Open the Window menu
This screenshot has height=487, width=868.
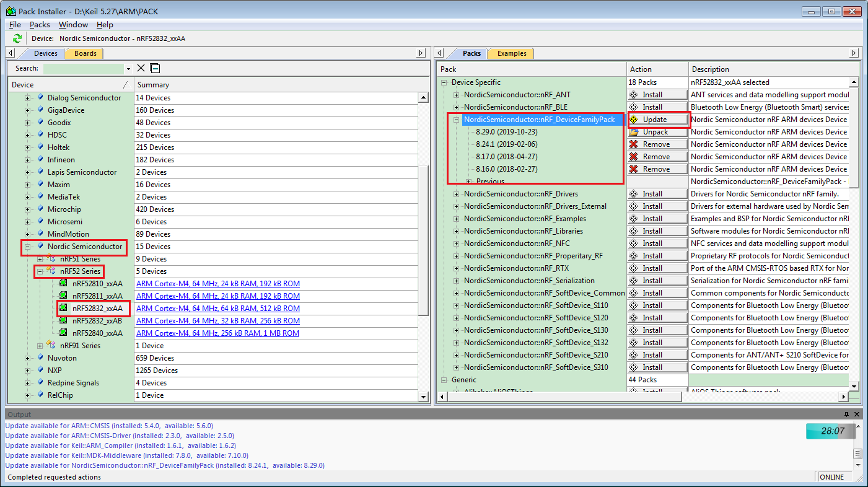[x=73, y=25]
